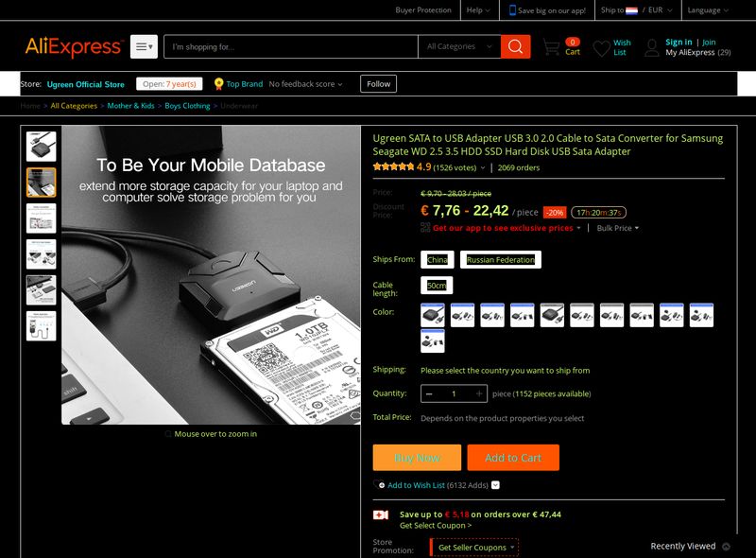Click the Join link
The image size is (756, 558).
coord(709,42)
